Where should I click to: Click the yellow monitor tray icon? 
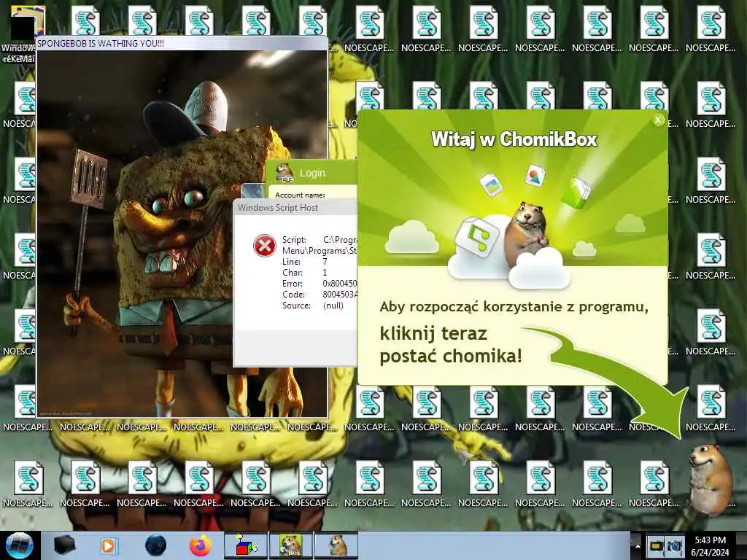coord(657,545)
